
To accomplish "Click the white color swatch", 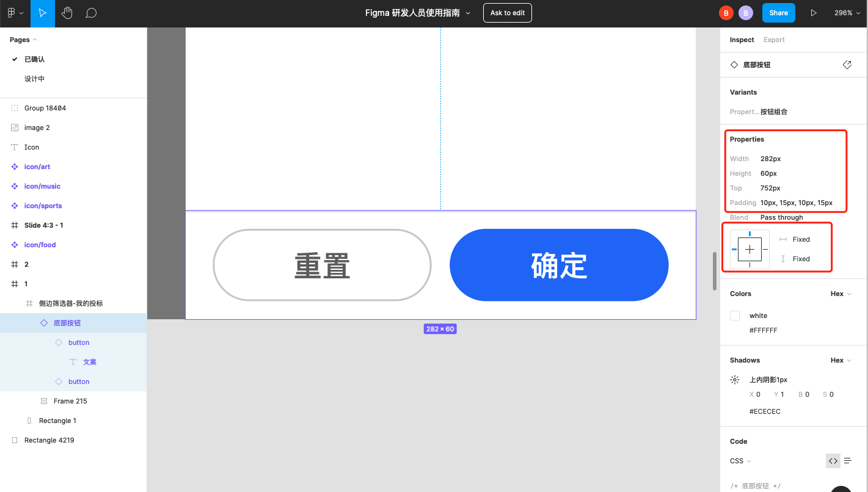I will pos(735,316).
